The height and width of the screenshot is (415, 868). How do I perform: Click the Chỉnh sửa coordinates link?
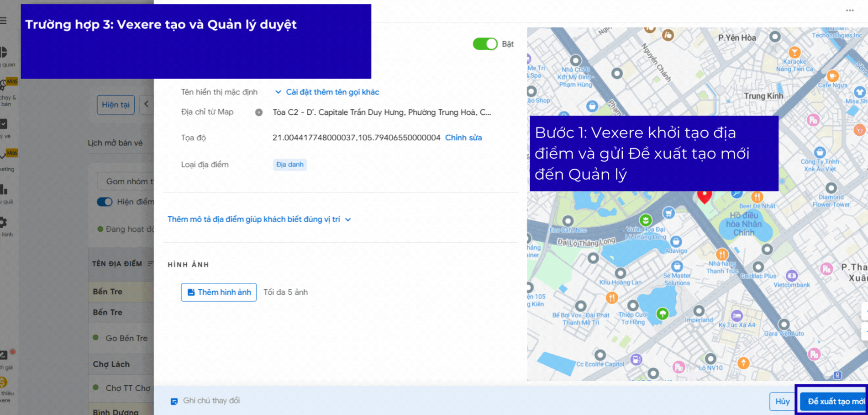[x=463, y=138]
